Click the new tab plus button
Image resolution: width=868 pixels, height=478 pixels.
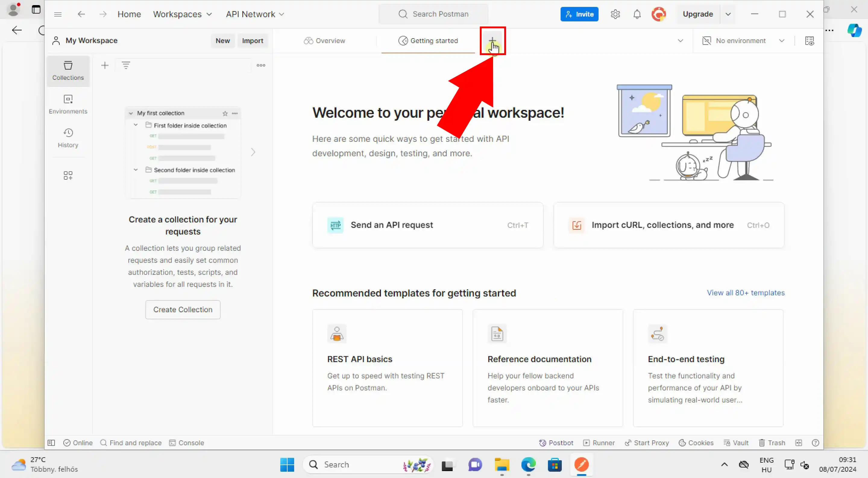tap(493, 41)
